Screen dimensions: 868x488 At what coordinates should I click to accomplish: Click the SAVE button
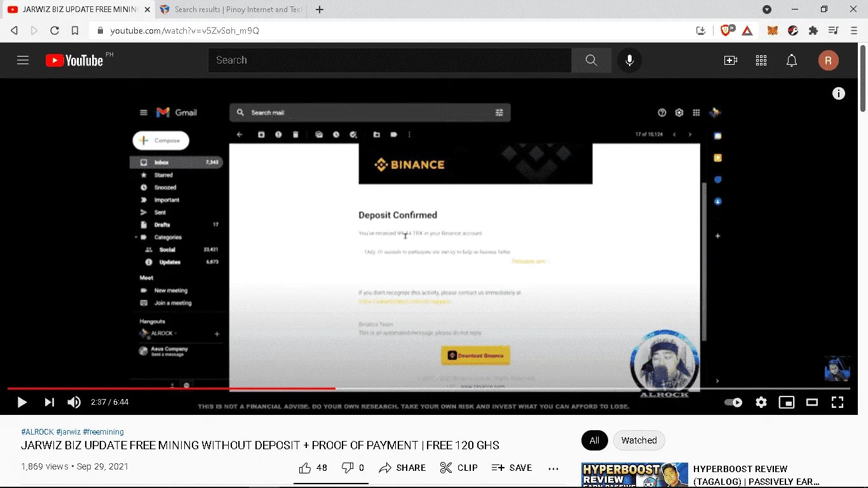pyautogui.click(x=512, y=468)
